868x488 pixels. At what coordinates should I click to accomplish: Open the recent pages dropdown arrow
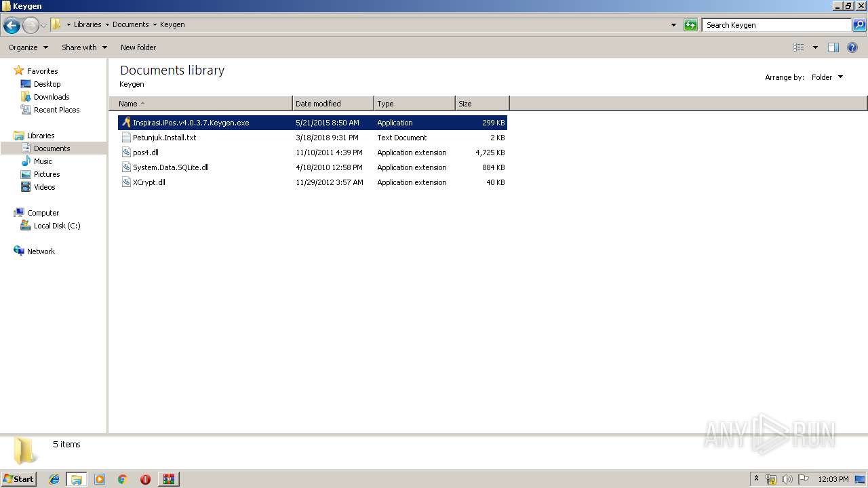[x=43, y=25]
